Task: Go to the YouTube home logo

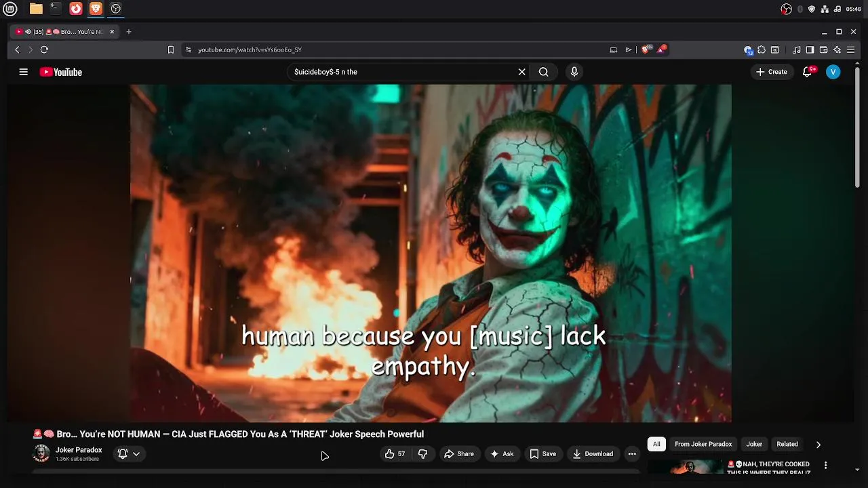Action: coord(61,72)
